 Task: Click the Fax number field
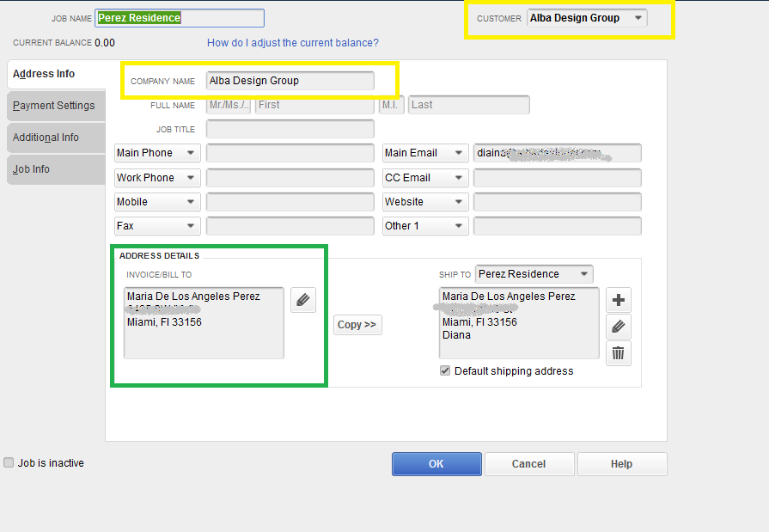pos(290,226)
